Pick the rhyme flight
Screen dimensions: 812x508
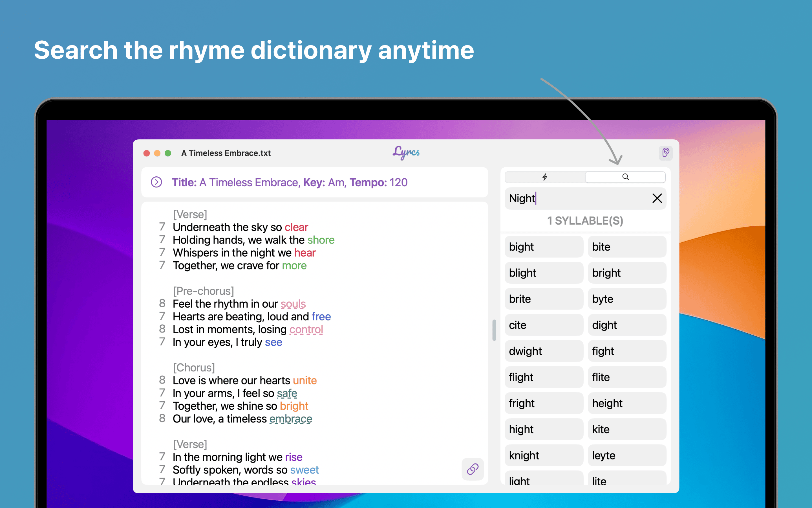tap(544, 377)
